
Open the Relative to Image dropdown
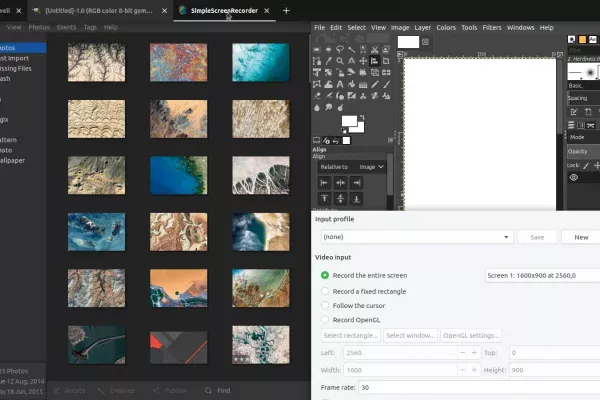352,167
